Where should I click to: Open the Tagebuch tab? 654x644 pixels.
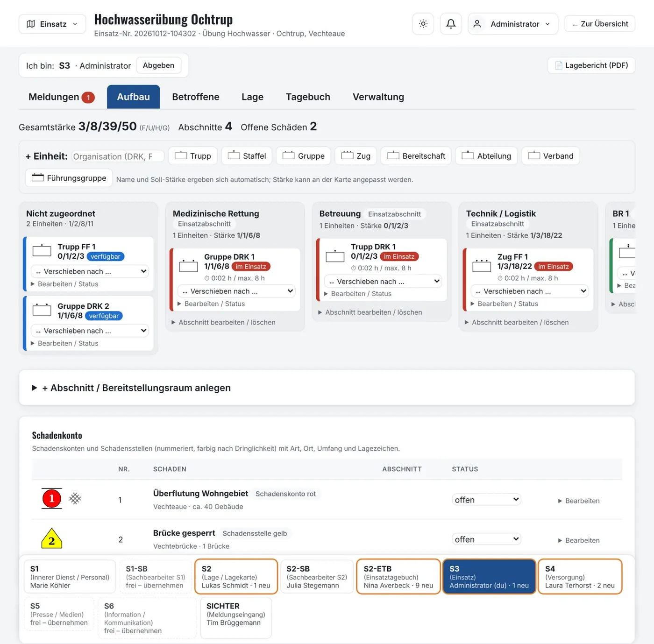(308, 97)
